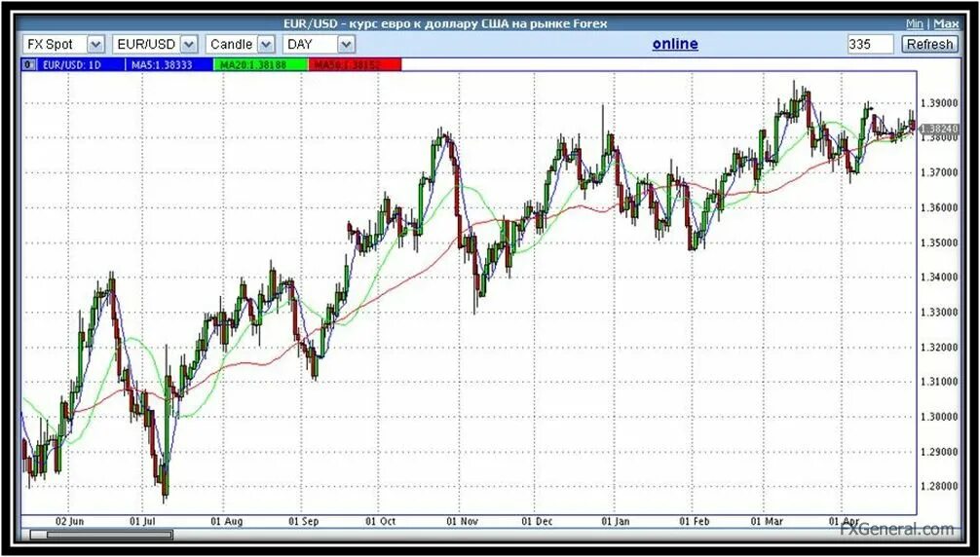Click the 01 Dec date axis label
The width and height of the screenshot is (980, 557).
(537, 521)
